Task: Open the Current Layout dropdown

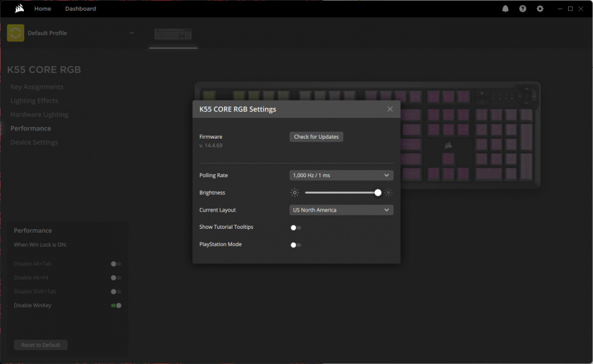Action: [341, 210]
